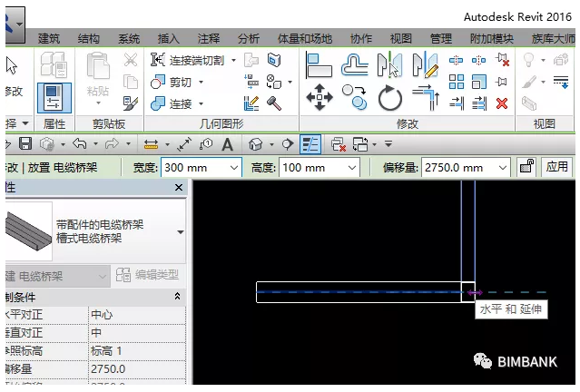Click the Join geometry (连接) icon
The height and width of the screenshot is (392, 580).
click(x=157, y=104)
